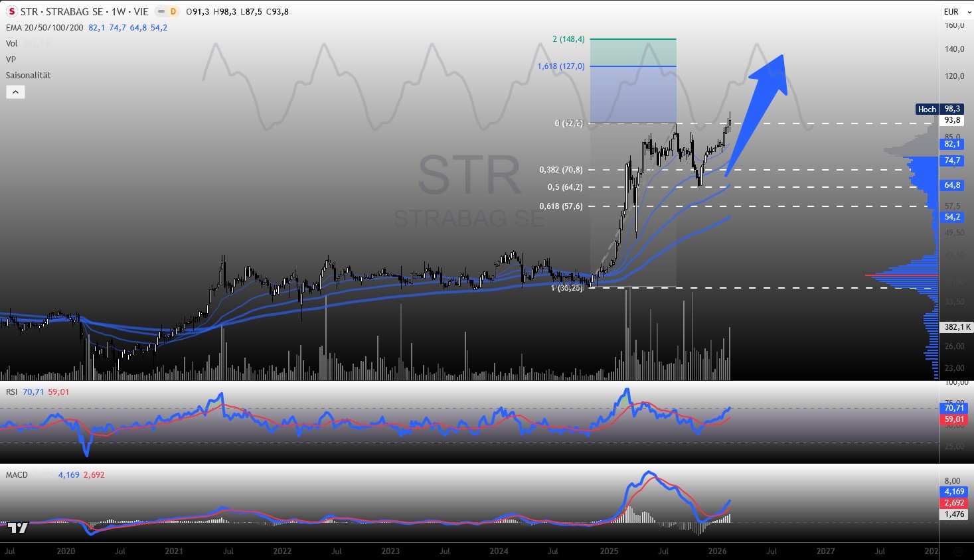Click the STRABAG red S symbol logo

[x=11, y=11]
